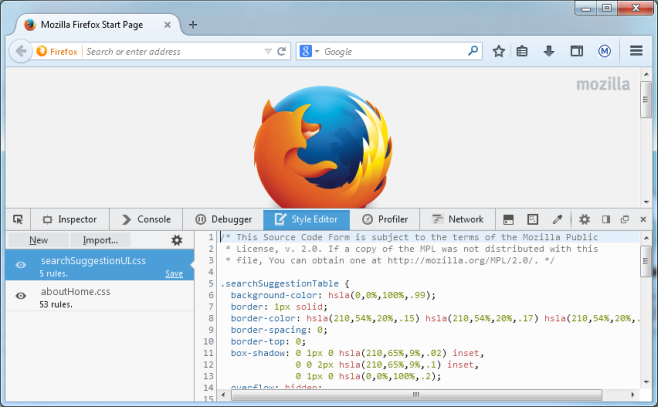Click the element picker icon in devtools
658x407 pixels.
click(17, 219)
